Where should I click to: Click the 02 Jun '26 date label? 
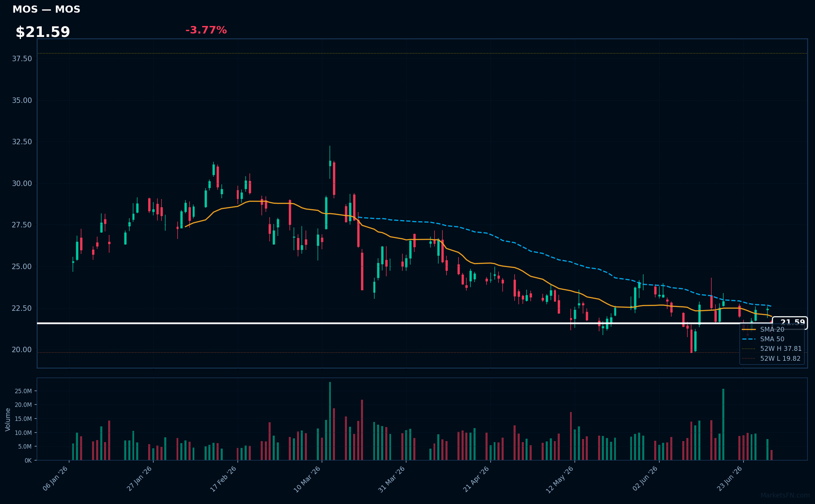point(645,479)
